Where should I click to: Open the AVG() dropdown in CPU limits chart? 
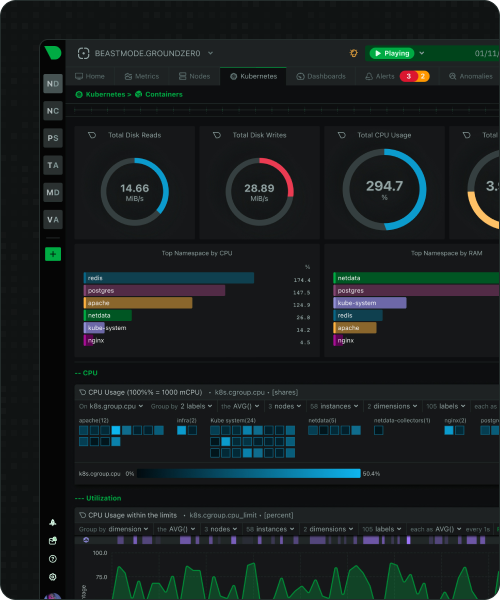click(x=176, y=529)
